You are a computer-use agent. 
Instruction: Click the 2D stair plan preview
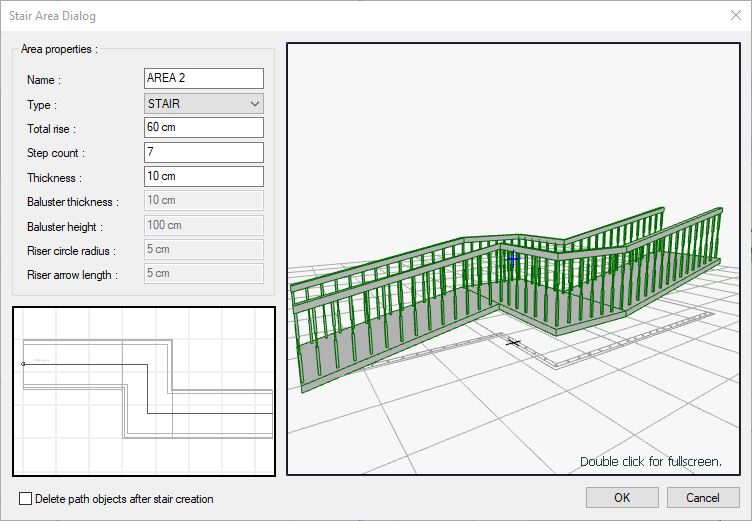click(144, 391)
